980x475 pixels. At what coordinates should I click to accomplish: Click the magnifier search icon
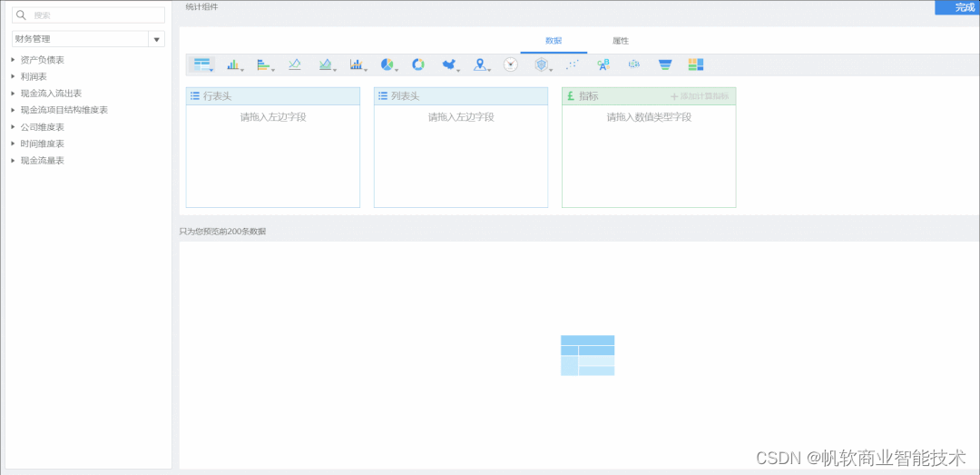(21, 15)
